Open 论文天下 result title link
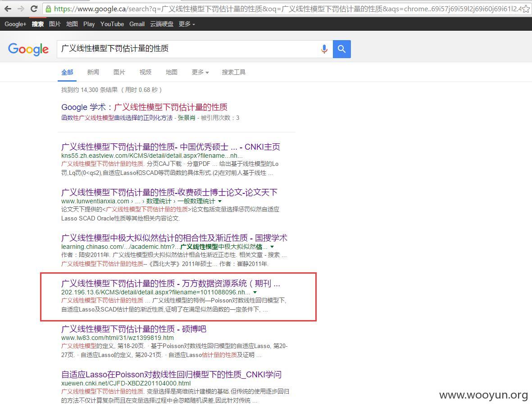Viewport: 532px width, 408px height. tap(169, 192)
